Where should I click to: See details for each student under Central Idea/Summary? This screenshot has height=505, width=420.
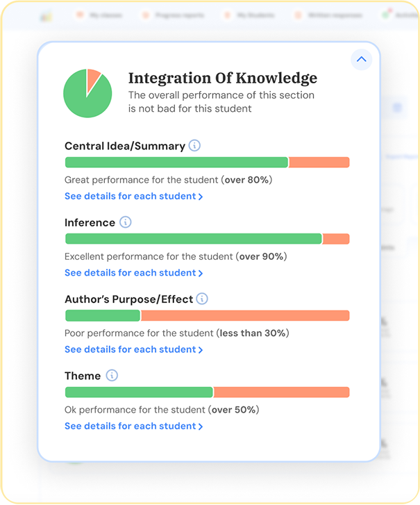[133, 196]
